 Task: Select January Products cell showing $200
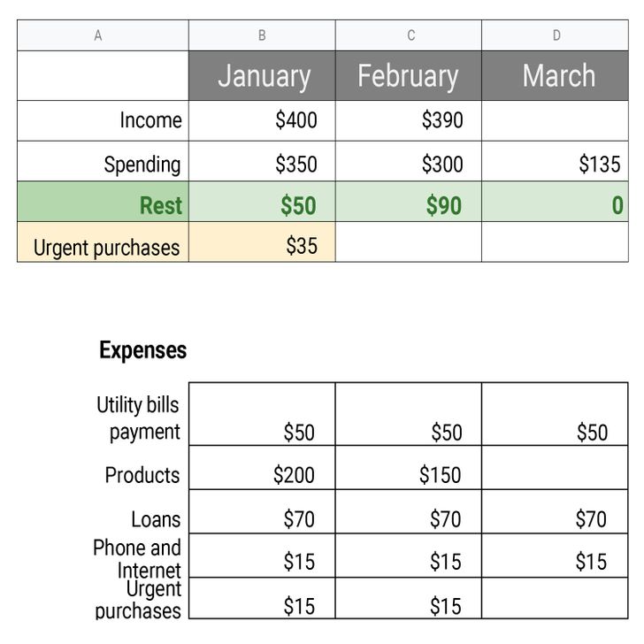(x=262, y=467)
